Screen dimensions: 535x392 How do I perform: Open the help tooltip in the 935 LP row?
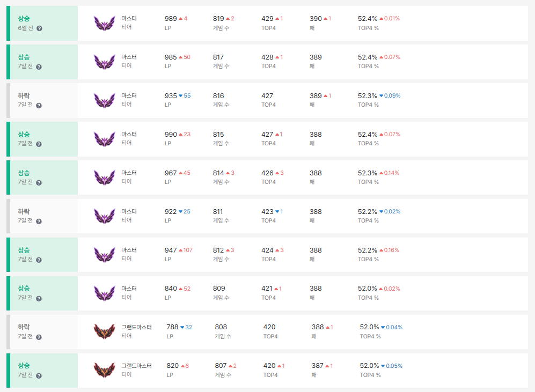tap(39, 106)
